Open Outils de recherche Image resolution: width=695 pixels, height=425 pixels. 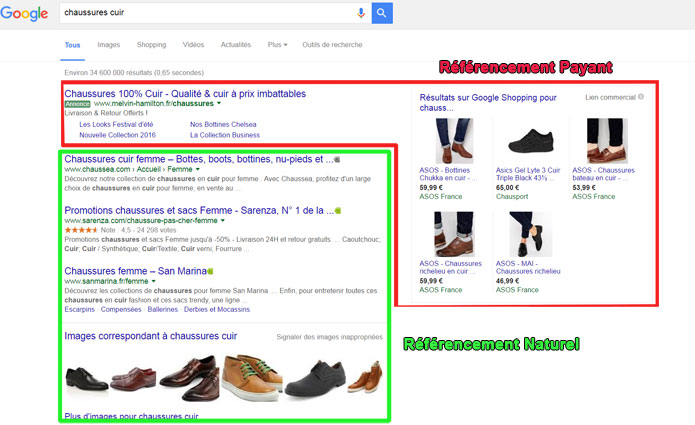click(x=332, y=45)
